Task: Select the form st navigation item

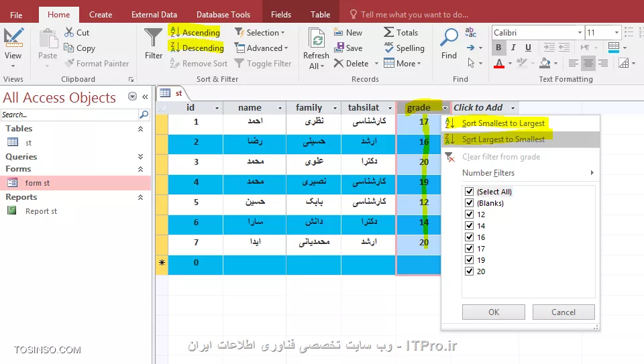Action: 76,182
